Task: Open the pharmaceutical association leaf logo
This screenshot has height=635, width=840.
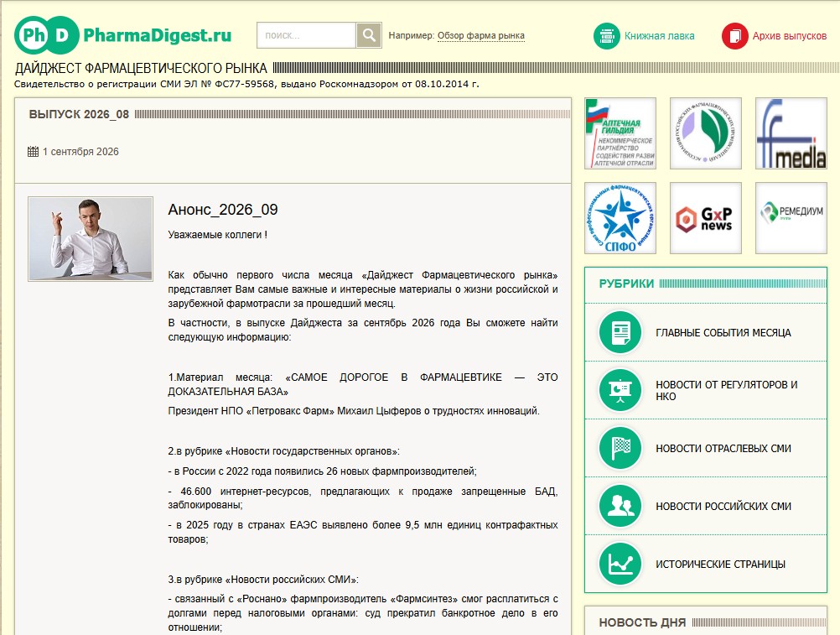Action: pos(706,133)
